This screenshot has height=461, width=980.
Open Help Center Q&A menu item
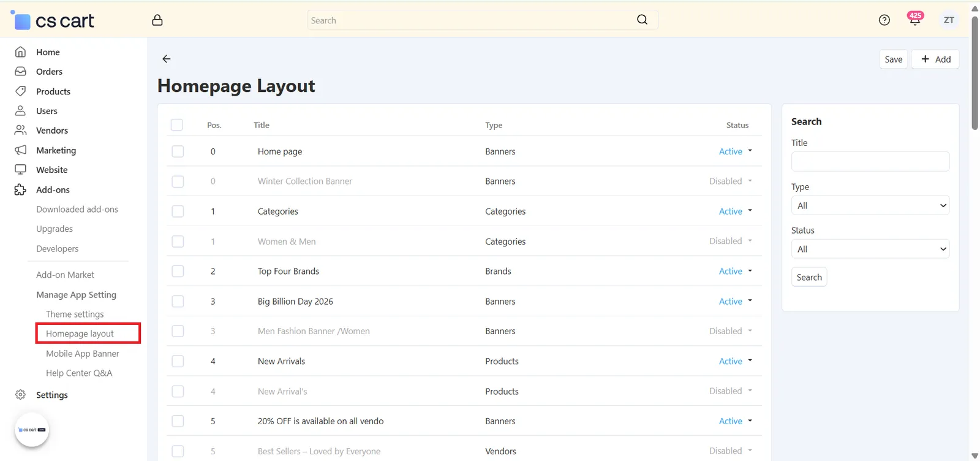point(79,373)
